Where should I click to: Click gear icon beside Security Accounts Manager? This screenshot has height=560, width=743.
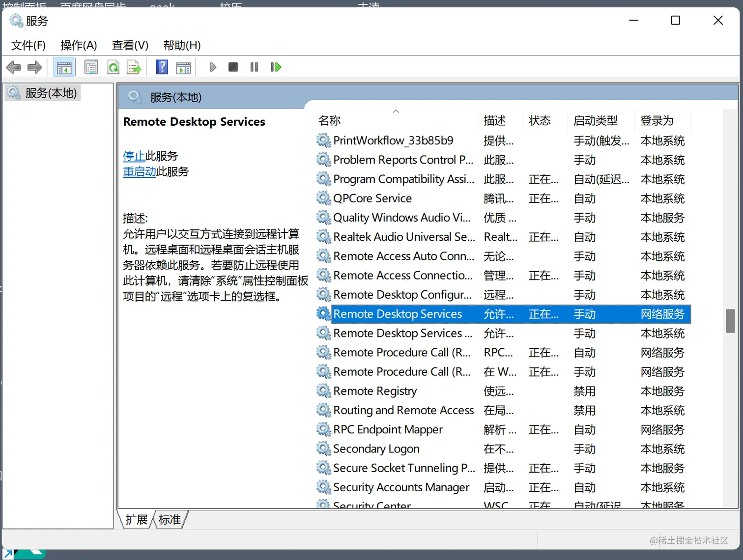pyautogui.click(x=323, y=487)
